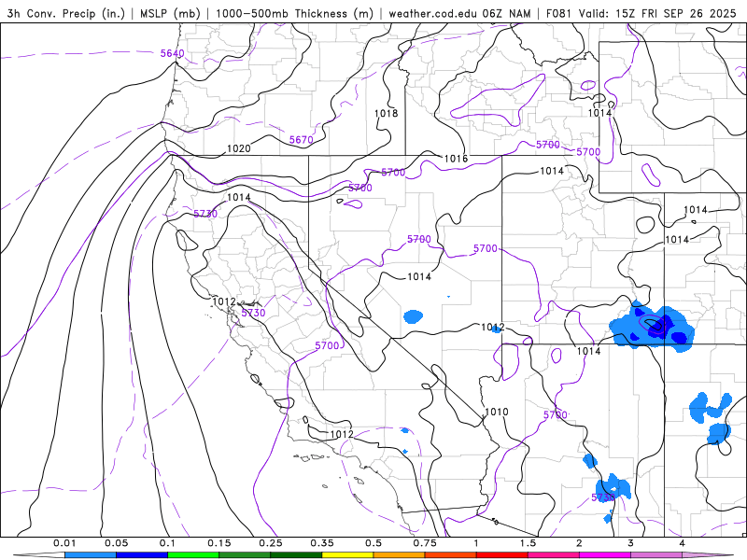The width and height of the screenshot is (747, 560).
Task: Click the purple '5670' thickness contour label
Action: point(302,140)
